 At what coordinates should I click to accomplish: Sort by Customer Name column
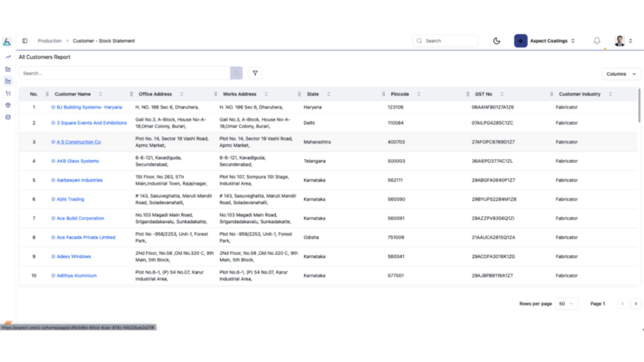(100, 94)
